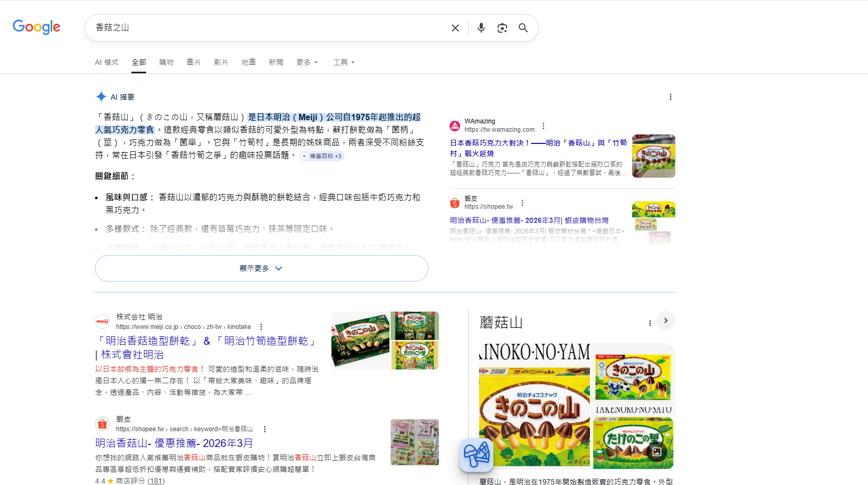Open the 蝦皮 result options three-dot menu
Image resolution: width=868 pixels, height=485 pixels.
tap(522, 202)
